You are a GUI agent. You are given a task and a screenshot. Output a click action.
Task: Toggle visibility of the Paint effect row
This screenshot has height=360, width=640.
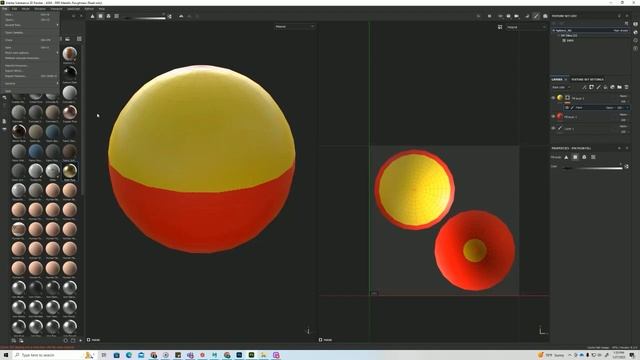[567, 108]
